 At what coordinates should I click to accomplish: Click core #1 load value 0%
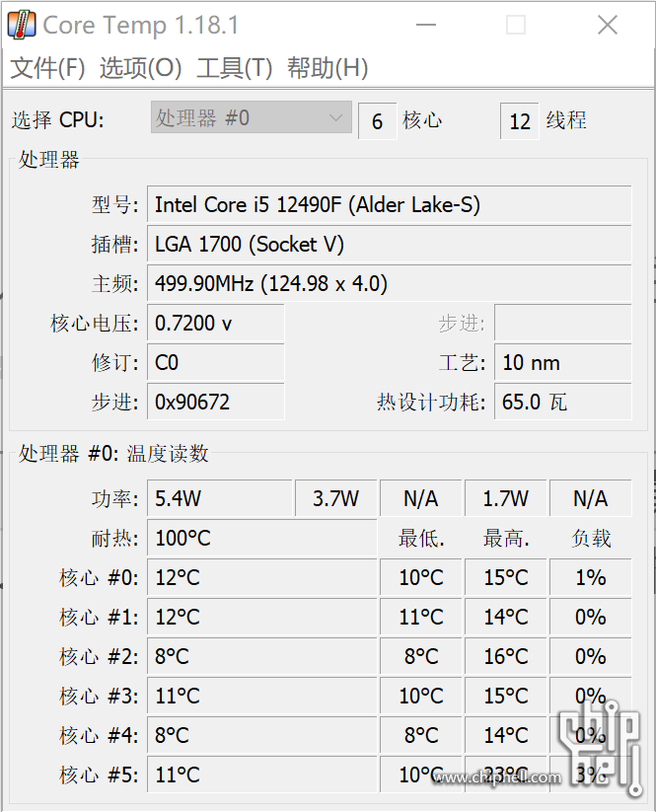coord(591,617)
